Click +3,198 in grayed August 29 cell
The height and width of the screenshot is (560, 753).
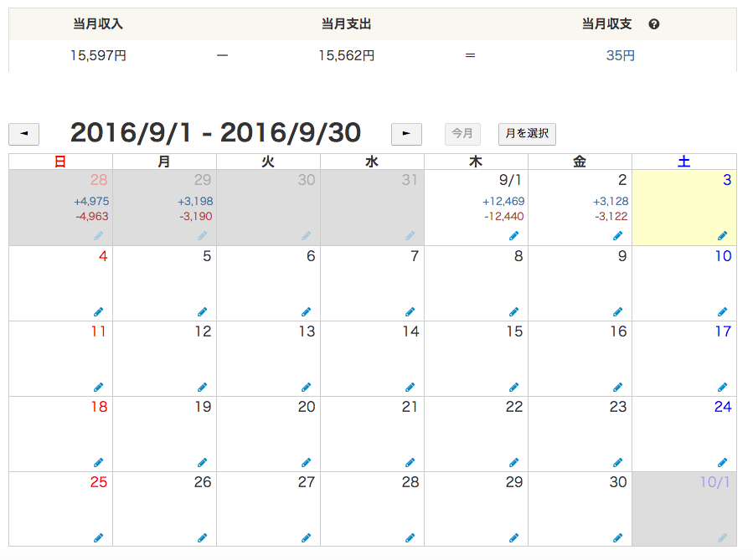pos(195,202)
